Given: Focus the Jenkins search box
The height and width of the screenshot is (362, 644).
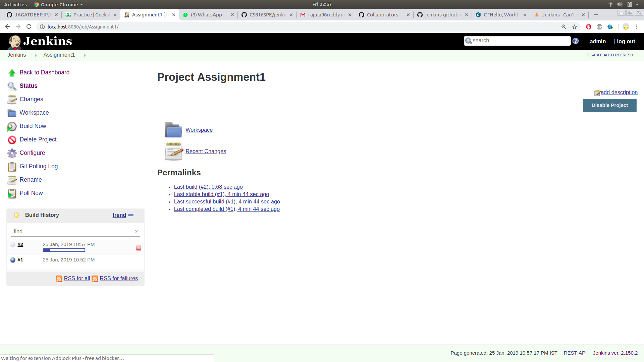Looking at the screenshot, I should point(517,41).
